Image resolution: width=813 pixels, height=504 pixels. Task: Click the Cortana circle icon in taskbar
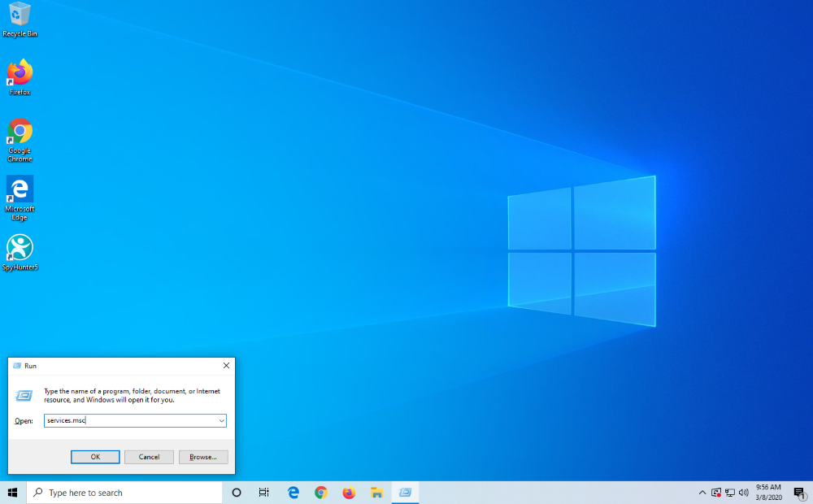click(x=237, y=493)
